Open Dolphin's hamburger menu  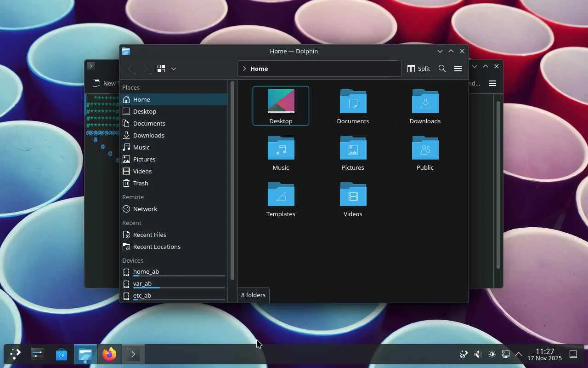click(x=458, y=69)
